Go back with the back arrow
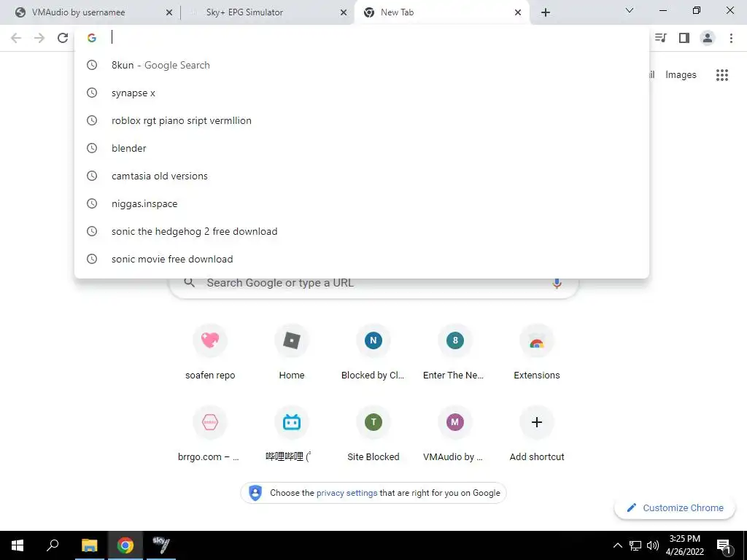The height and width of the screenshot is (560, 747). click(x=16, y=38)
